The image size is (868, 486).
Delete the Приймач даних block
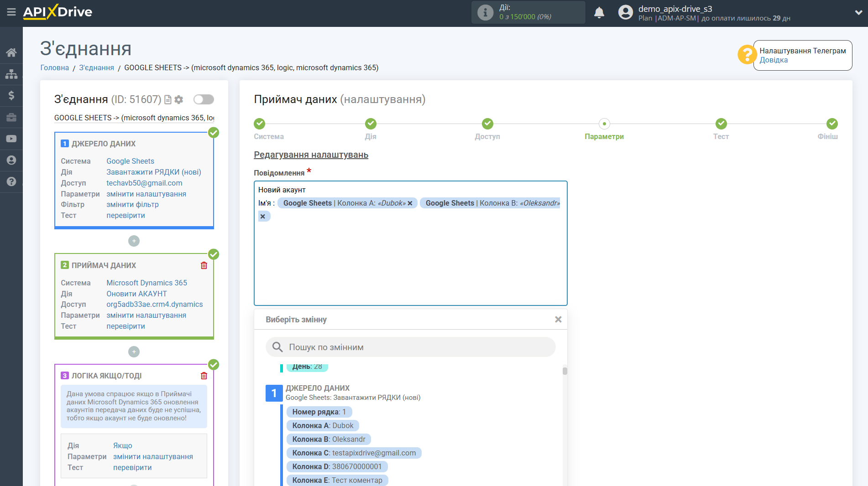(x=204, y=265)
